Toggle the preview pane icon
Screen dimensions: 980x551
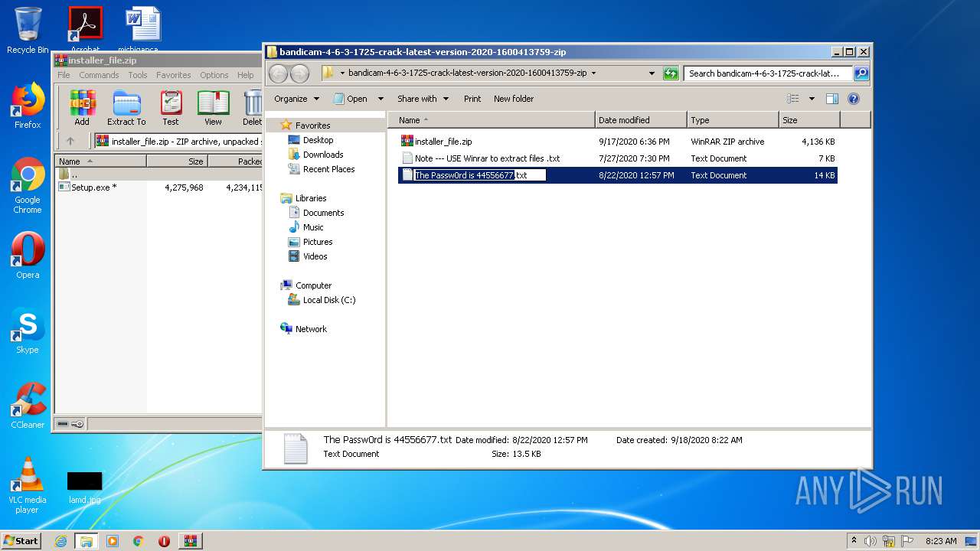(x=832, y=99)
